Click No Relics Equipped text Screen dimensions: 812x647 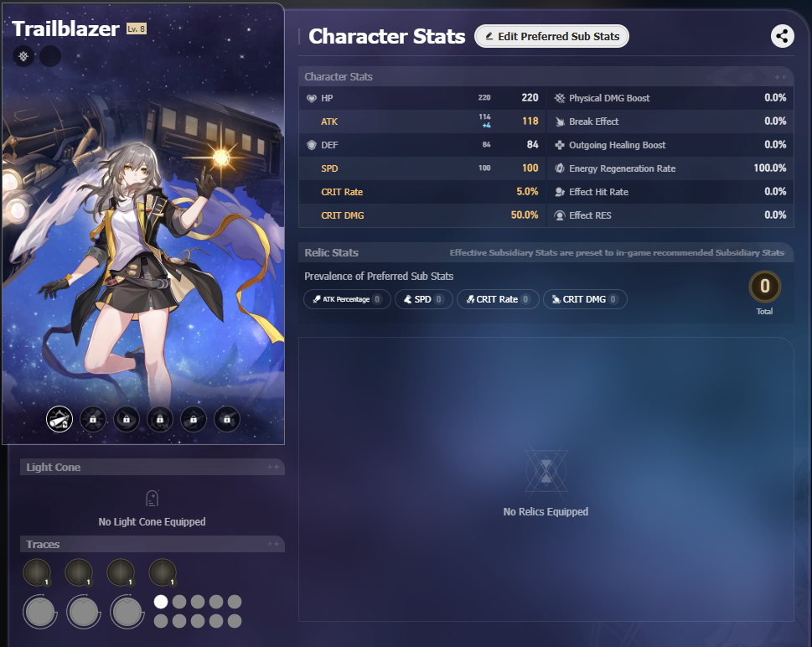click(x=546, y=512)
